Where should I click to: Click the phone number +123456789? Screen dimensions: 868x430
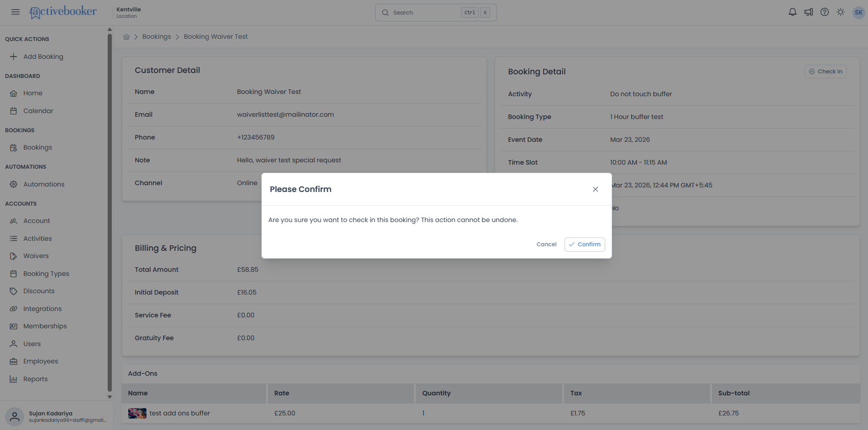click(256, 137)
